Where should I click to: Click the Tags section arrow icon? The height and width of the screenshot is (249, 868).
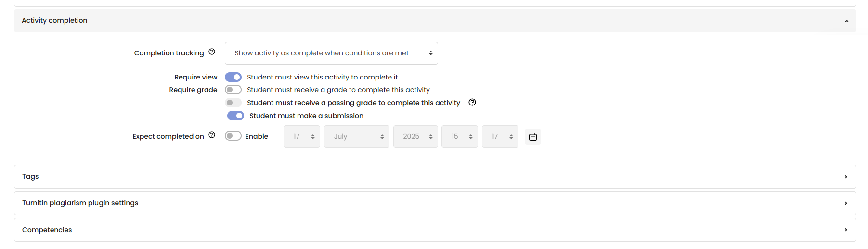[x=846, y=177]
